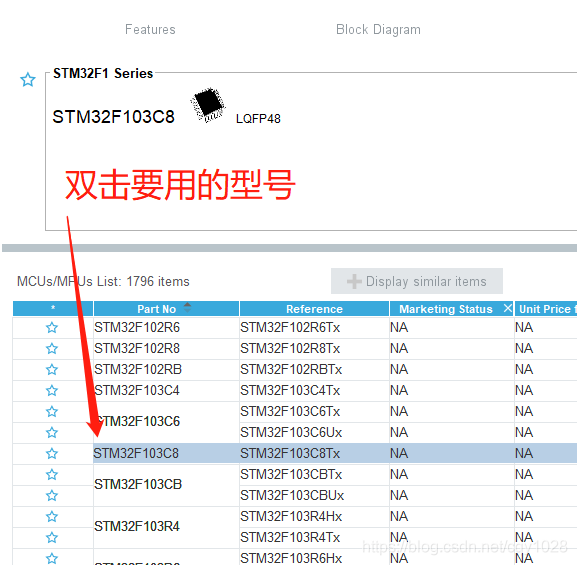Click the star for STM32F103R4Hx row
This screenshot has height=565, width=577.
[52, 516]
